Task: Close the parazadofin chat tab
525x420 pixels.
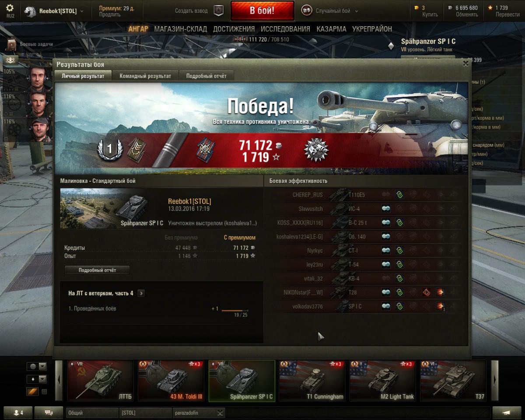Action: 220,413
